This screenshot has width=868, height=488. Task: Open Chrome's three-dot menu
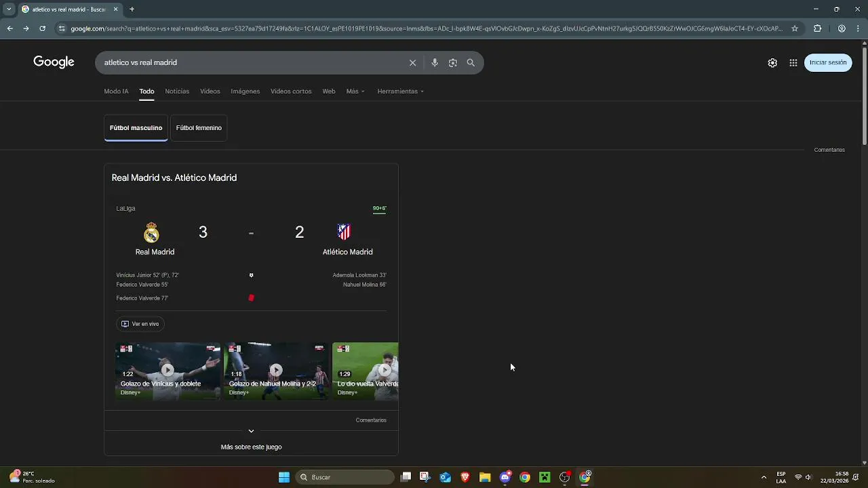(858, 28)
